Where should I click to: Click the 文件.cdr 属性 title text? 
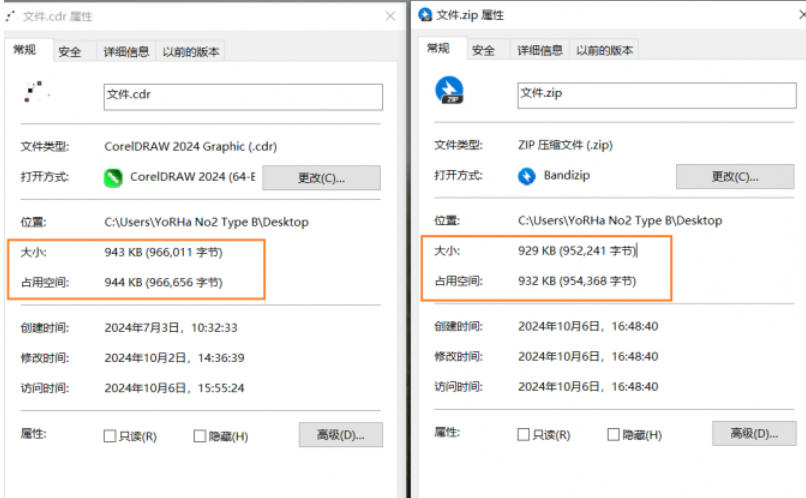(58, 16)
